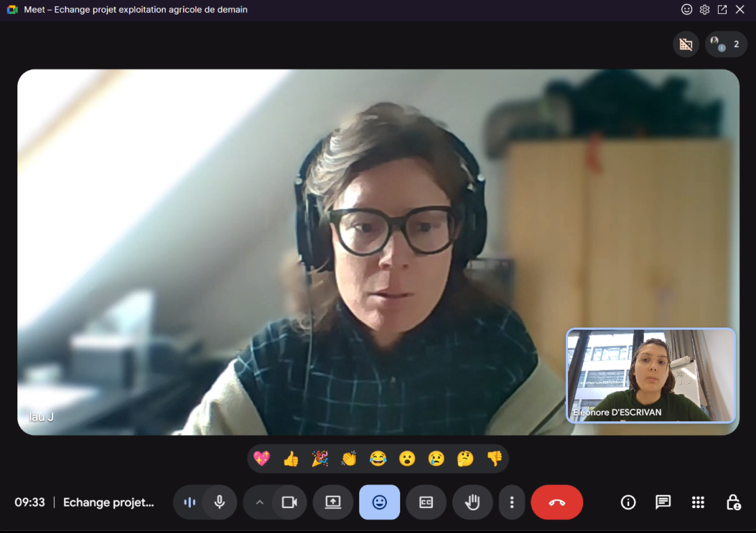Turn off the camera
This screenshot has height=533, width=756.
[x=289, y=502]
